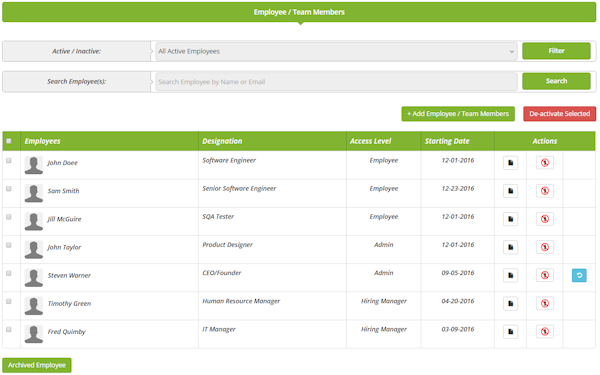Screen dimensions: 600x375
Task: Click starting date 03-09-2016
Action: pyautogui.click(x=458, y=329)
